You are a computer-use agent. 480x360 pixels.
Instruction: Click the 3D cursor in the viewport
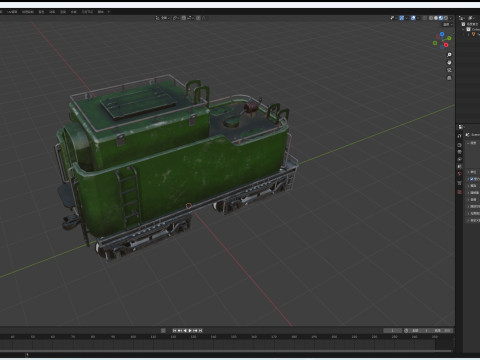point(189,206)
